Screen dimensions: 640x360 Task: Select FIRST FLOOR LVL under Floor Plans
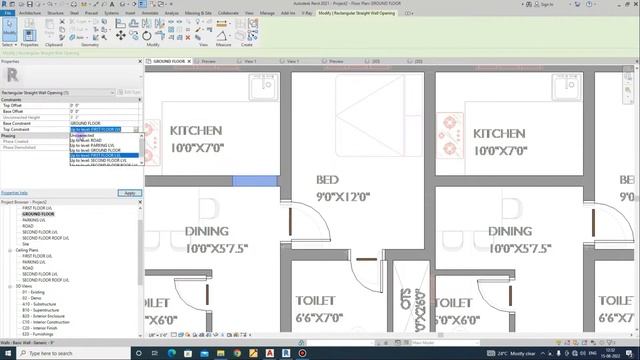coord(37,208)
